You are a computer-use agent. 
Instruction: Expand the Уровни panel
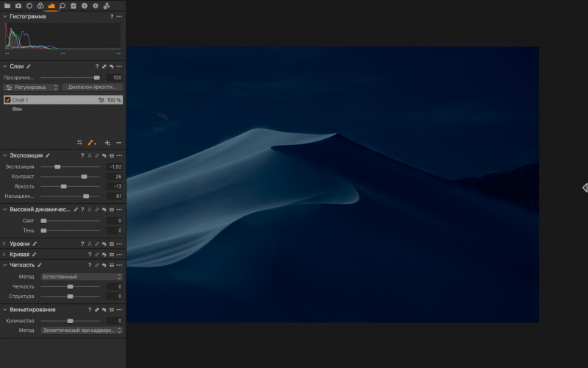4,244
